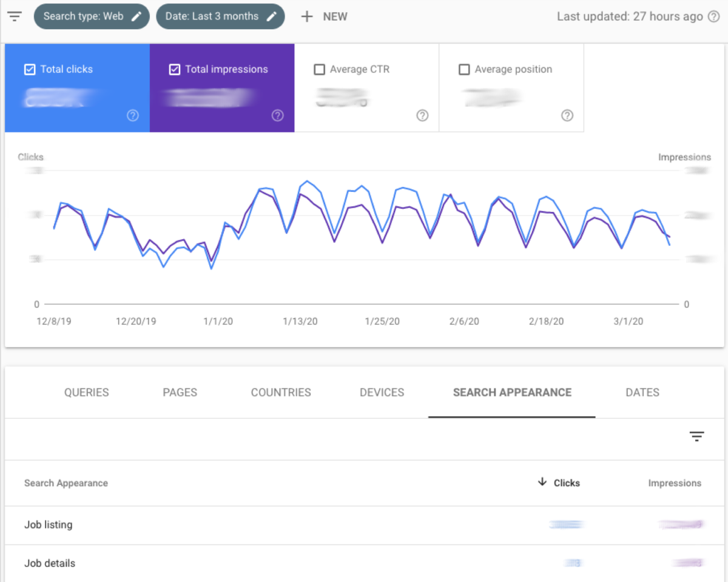
Task: Uncheck the Total clicks checkbox
Action: (x=30, y=69)
